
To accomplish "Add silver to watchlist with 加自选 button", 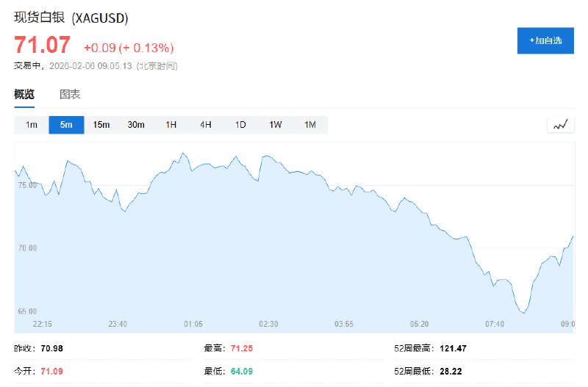I will (545, 40).
